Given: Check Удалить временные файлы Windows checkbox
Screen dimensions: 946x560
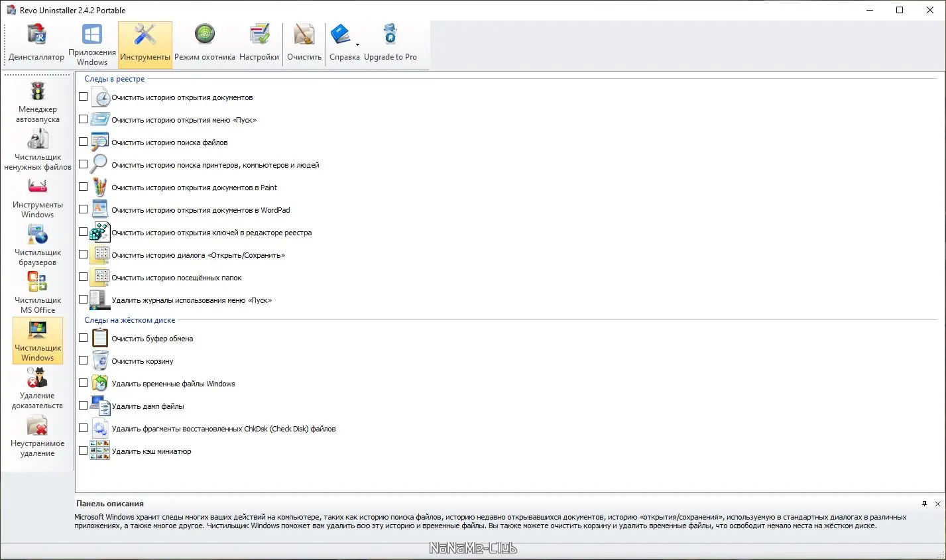Looking at the screenshot, I should (x=84, y=383).
